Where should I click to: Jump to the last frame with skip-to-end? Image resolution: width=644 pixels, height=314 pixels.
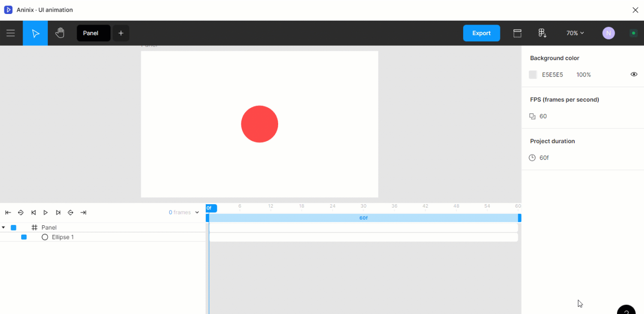coord(83,212)
